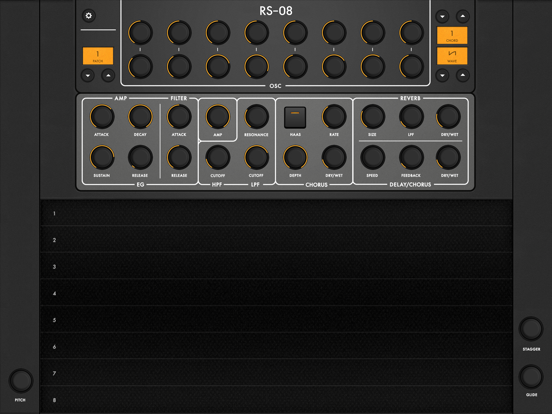Tap keyboard strip row 4
The width and height of the screenshot is (552, 414).
coord(276,293)
